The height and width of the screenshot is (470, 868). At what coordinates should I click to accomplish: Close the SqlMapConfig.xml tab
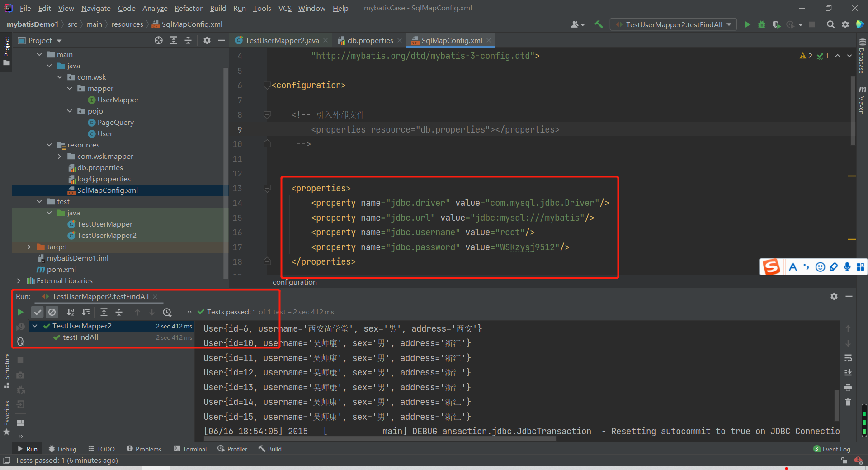tap(489, 40)
